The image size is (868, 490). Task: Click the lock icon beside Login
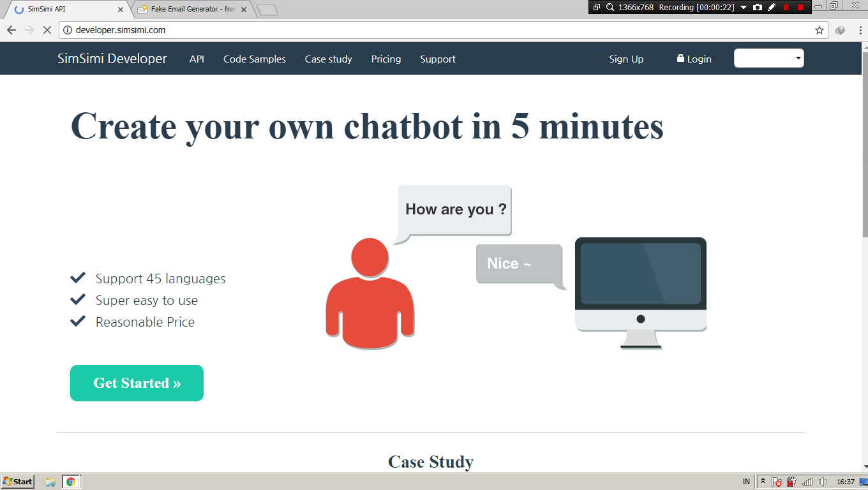[x=680, y=58]
